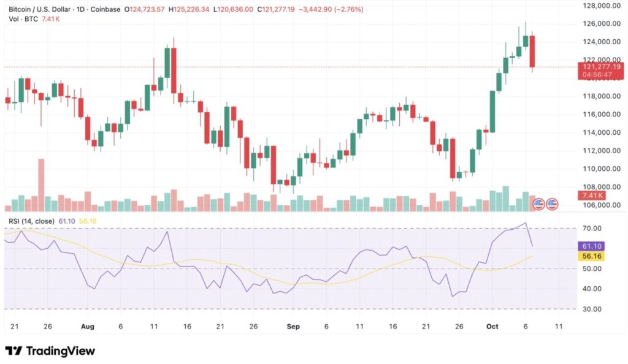Click the 04:56:47 bar countdown timer
Image resolution: width=628 pixels, height=364 pixels.
tap(599, 74)
